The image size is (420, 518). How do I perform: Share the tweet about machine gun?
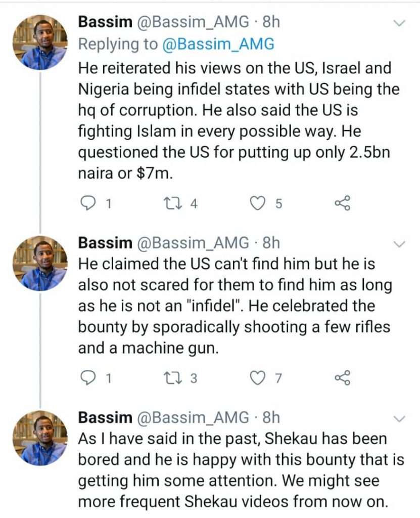pos(342,377)
